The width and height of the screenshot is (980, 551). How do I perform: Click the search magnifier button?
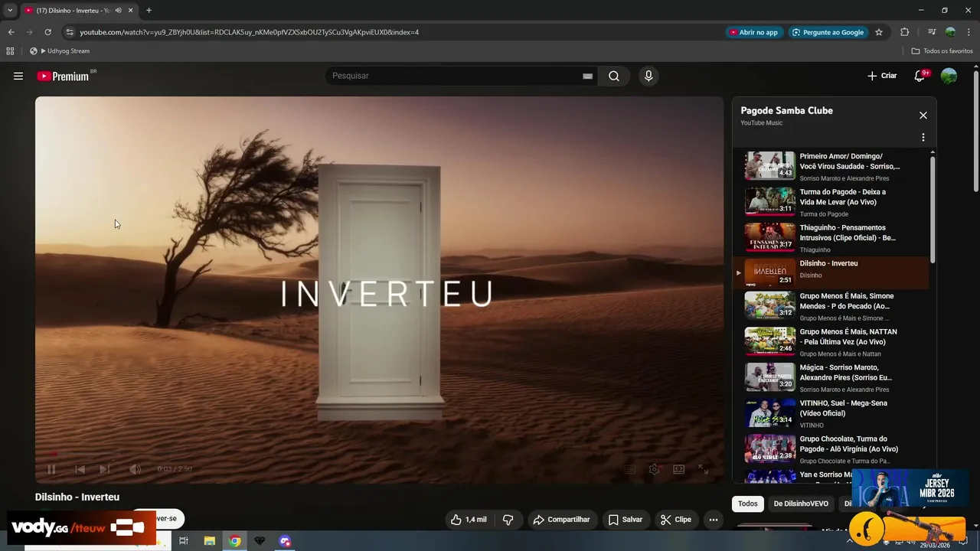pyautogui.click(x=614, y=76)
